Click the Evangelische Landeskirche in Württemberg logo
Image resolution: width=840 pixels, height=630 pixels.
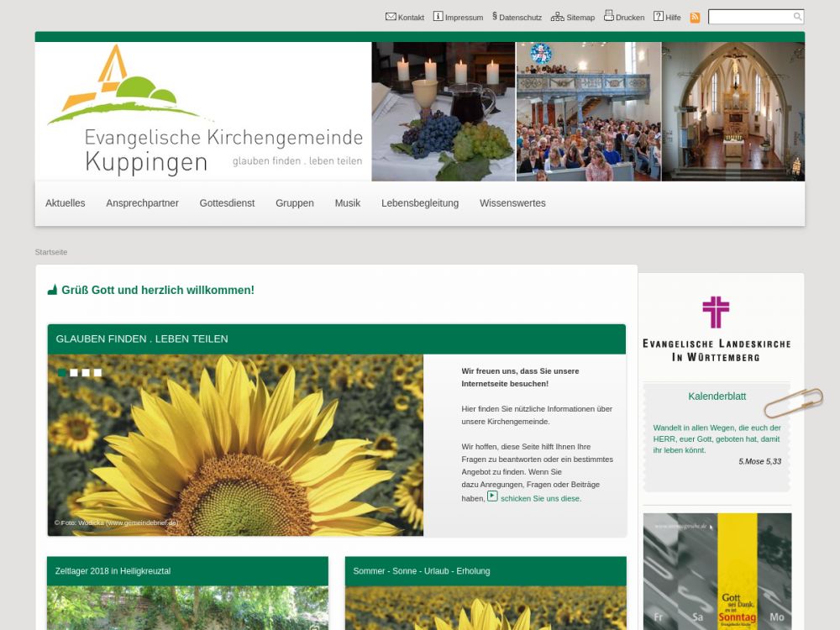(716, 328)
